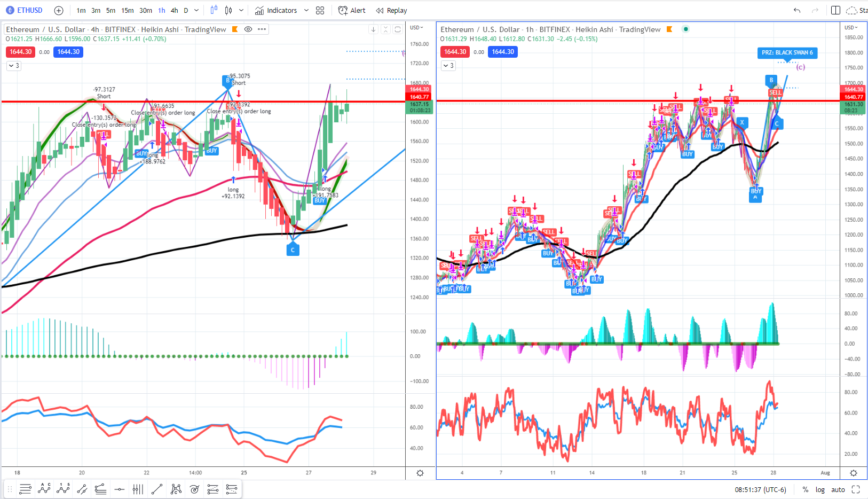Toggle the auto scale
Image resolution: width=868 pixels, height=499 pixels.
coord(838,489)
